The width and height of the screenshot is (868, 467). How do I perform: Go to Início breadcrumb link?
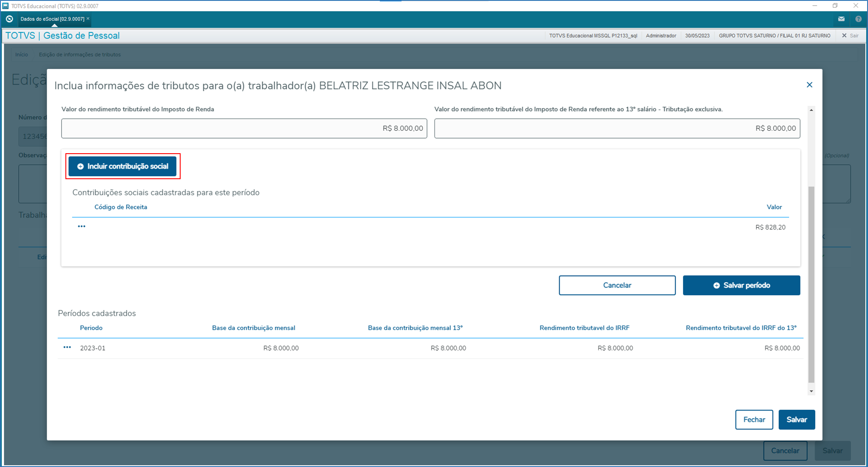tap(21, 55)
